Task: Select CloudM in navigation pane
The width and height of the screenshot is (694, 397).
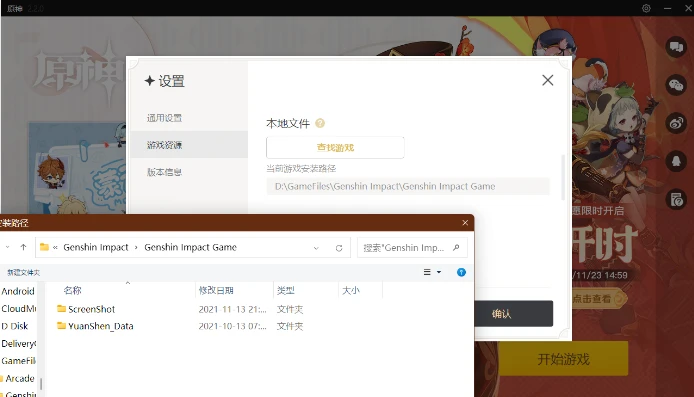Action: point(19,308)
